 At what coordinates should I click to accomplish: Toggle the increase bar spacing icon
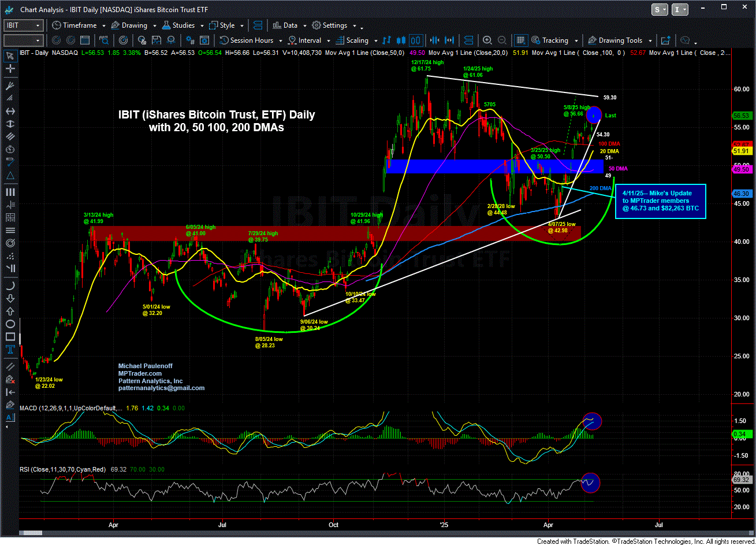449,40
